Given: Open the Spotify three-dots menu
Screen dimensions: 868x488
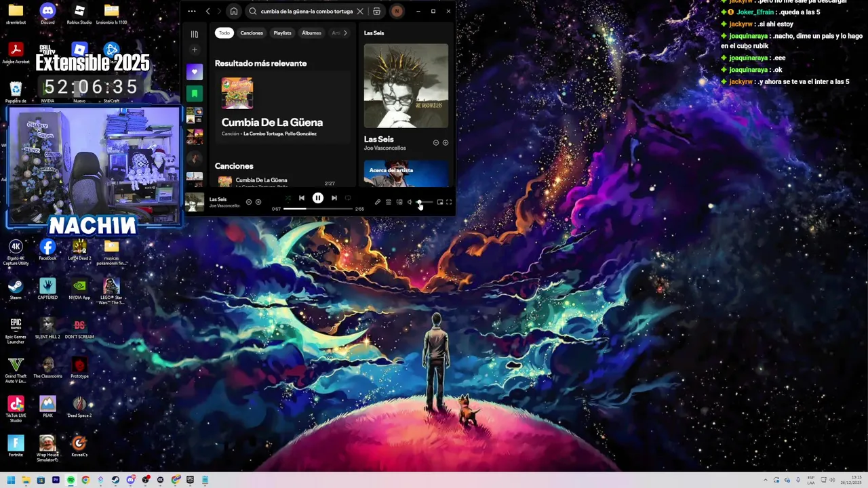Looking at the screenshot, I should click(x=192, y=12).
